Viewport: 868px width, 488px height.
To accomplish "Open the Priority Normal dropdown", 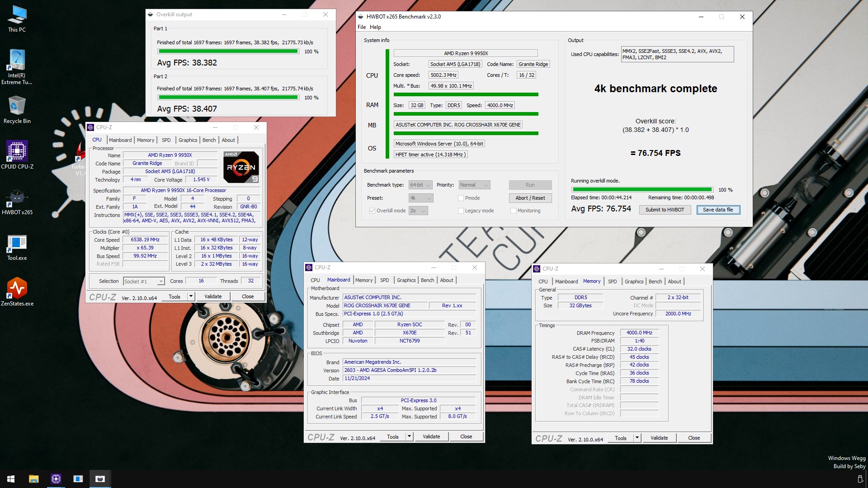I will [x=474, y=185].
